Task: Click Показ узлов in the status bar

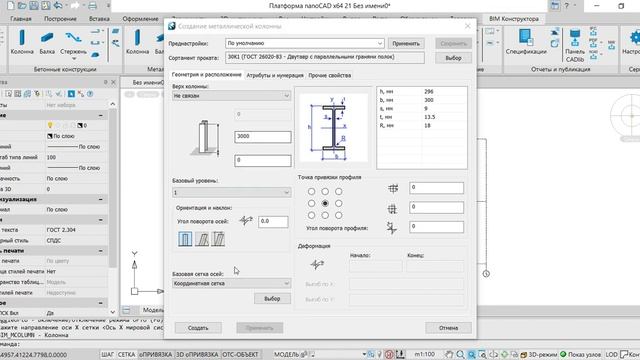Action: click(580, 354)
